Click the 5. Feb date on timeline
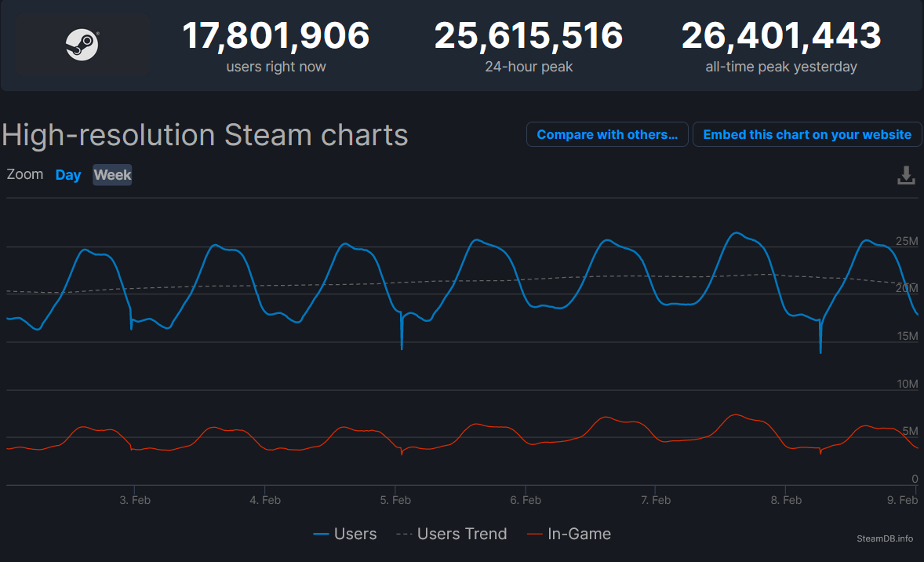 395,500
